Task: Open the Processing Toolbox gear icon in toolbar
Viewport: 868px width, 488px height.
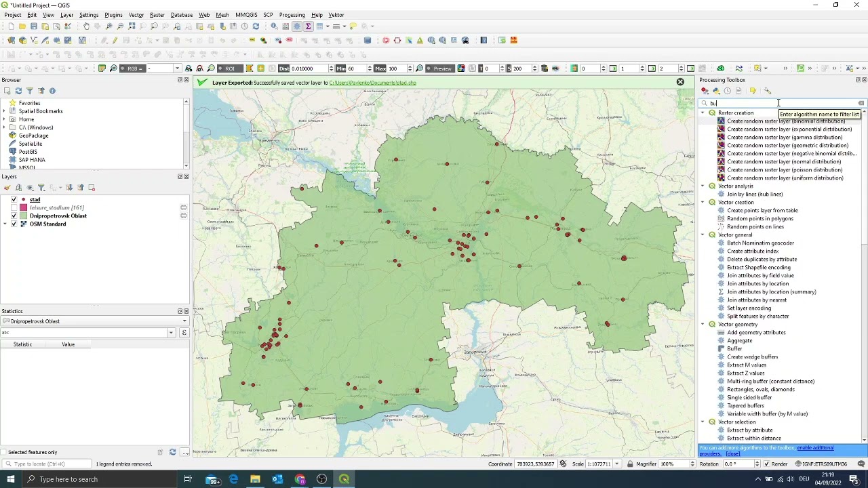Action: pyautogui.click(x=297, y=26)
